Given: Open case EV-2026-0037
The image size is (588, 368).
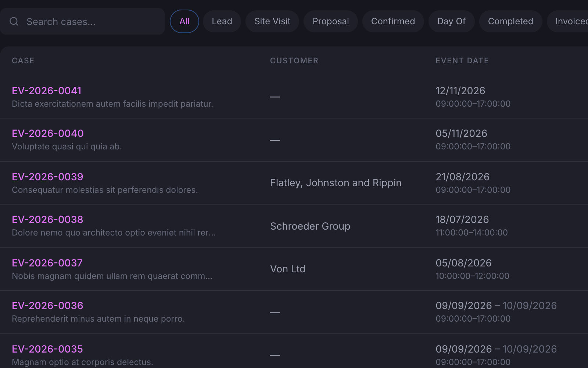Looking at the screenshot, I should click(47, 263).
